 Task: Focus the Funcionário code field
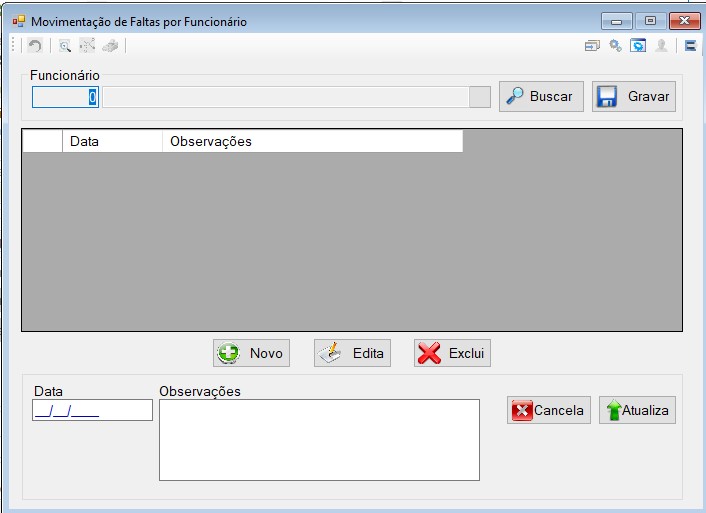(65, 97)
